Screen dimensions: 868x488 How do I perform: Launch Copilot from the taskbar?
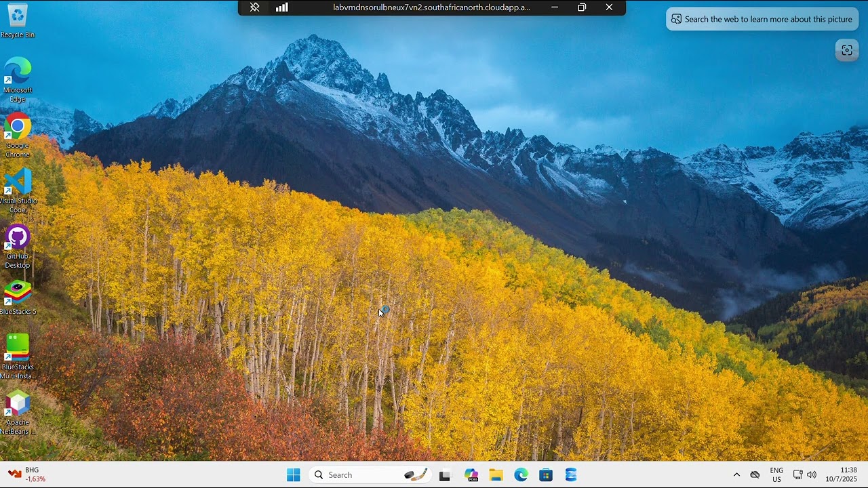pyautogui.click(x=471, y=475)
